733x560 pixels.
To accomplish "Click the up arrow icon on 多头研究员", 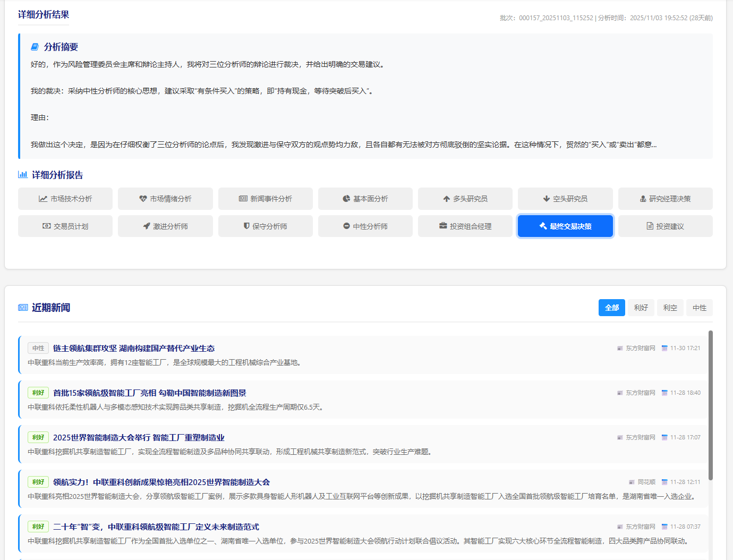I will [x=447, y=199].
